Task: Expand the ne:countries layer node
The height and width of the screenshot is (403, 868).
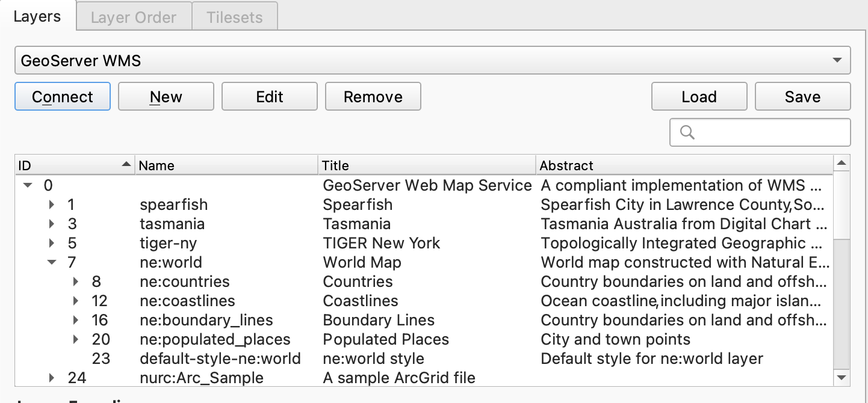Action: click(76, 281)
